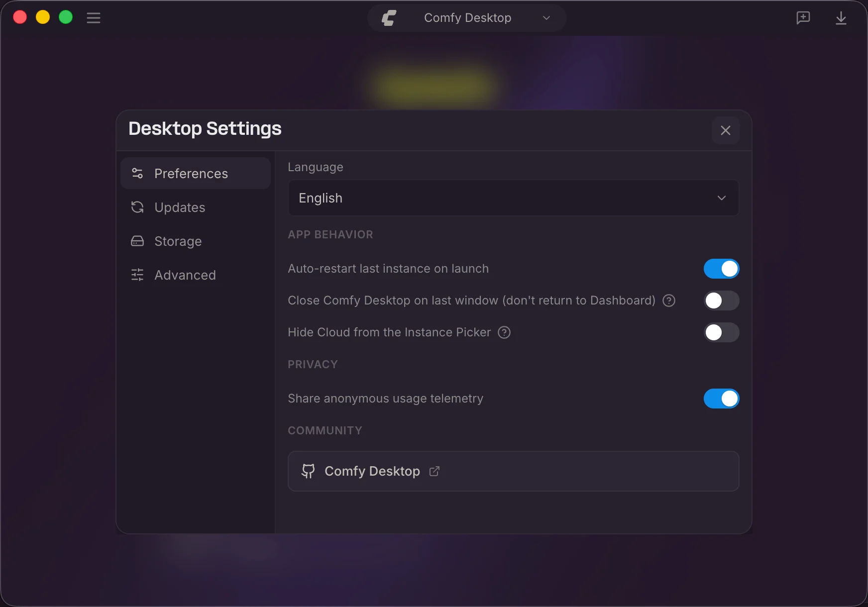Open the English language dropdown
Screen dimensions: 868x607
(x=513, y=198)
